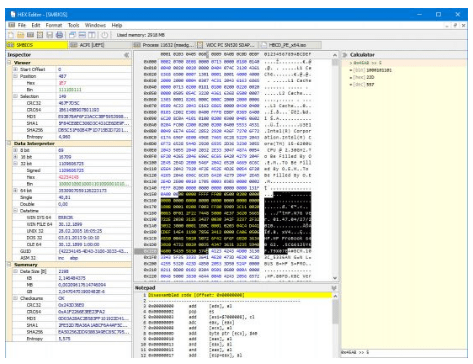Image resolution: width=473 pixels, height=364 pixels.
Task: Click the Open memory/RAM toolbar icon
Action: (x=30, y=35)
